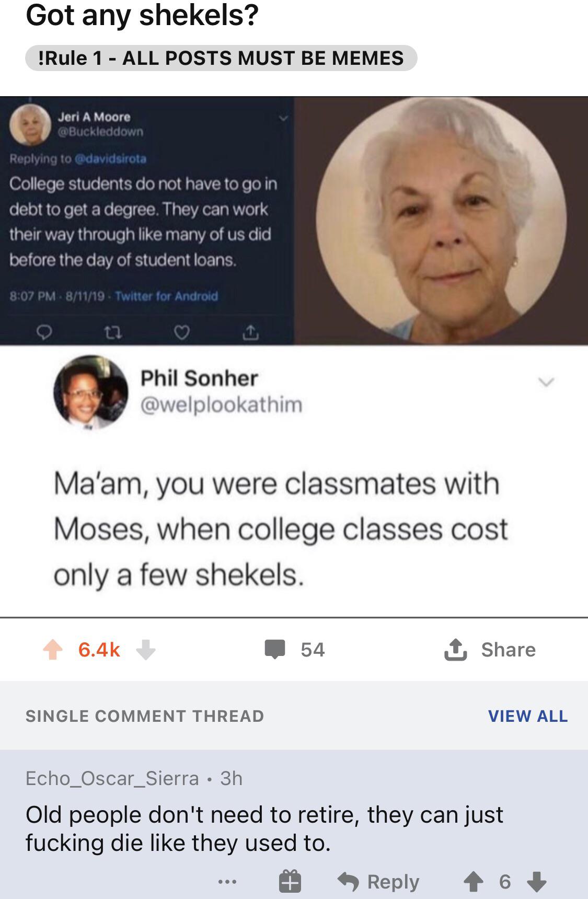Downvote Echo_Oscar_Sierra's comment
Image resolution: width=588 pixels, height=899 pixels.
pyautogui.click(x=536, y=882)
